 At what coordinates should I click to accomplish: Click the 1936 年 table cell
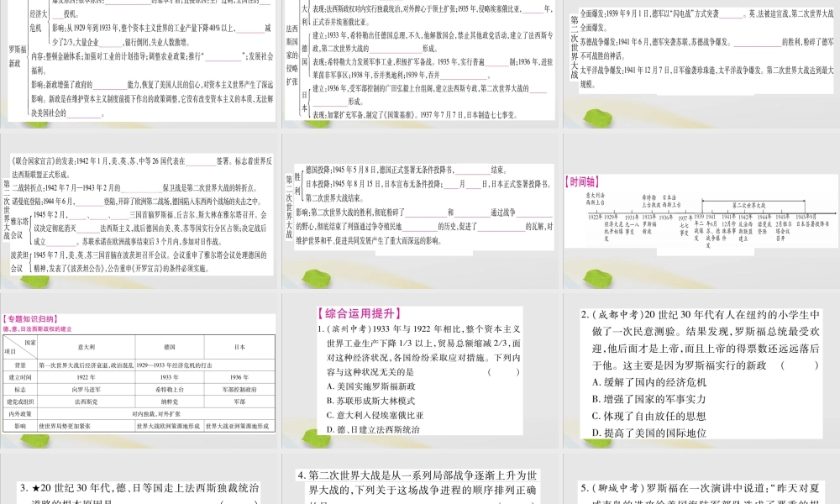[239, 377]
